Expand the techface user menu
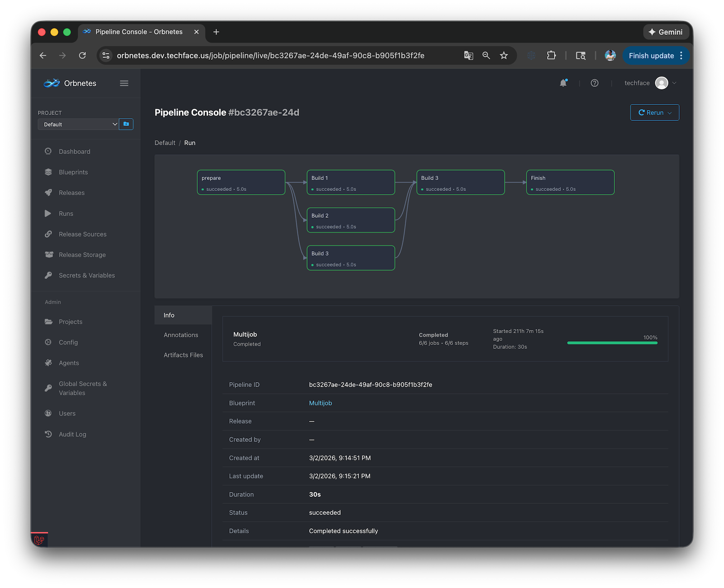Screen dimensions: 724x588 click(x=650, y=83)
